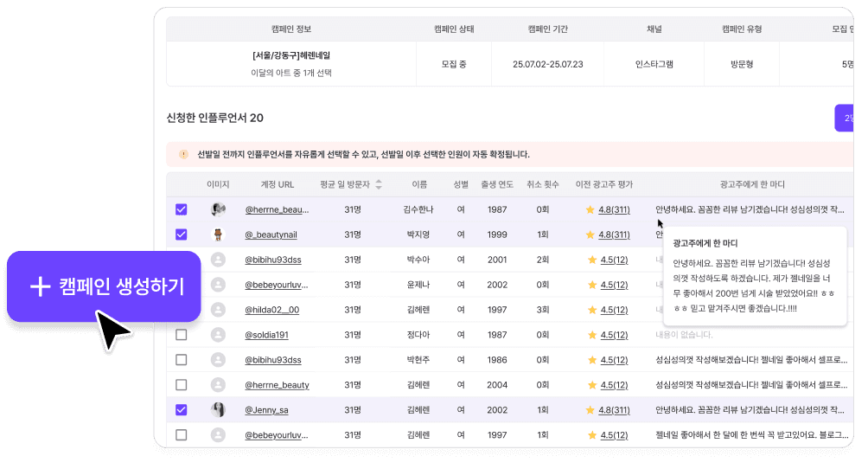The width and height of the screenshot is (868, 469).
Task: Click the 신청한 인플루언서 20 heading
Action: tap(214, 118)
